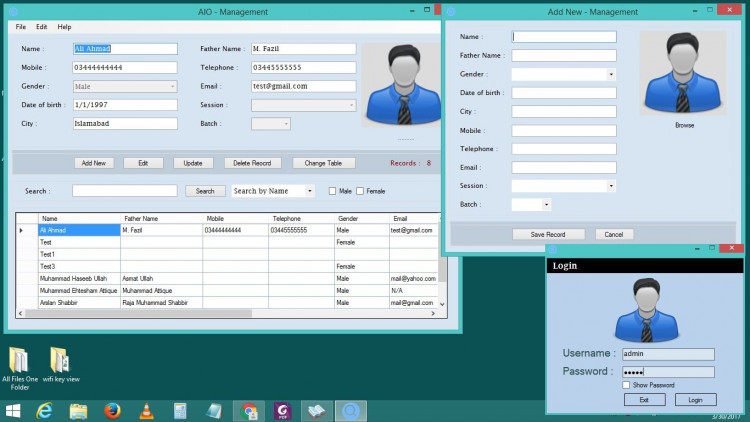Click the Change Table button
The width and height of the screenshot is (750, 422).
[323, 163]
